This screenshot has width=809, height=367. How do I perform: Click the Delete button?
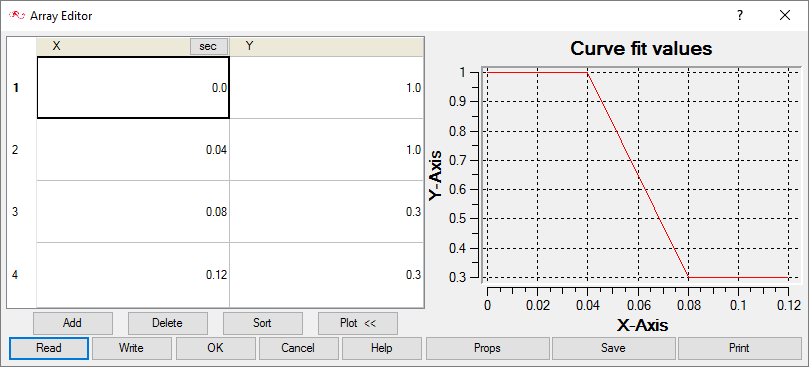point(168,323)
